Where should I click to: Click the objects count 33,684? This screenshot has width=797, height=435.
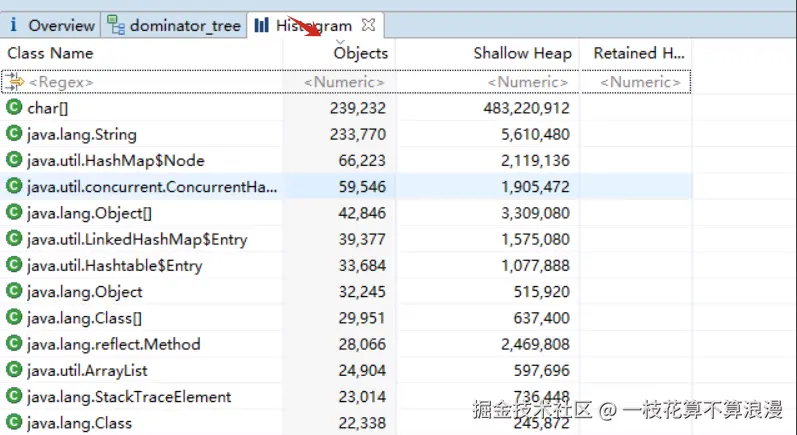(x=362, y=265)
